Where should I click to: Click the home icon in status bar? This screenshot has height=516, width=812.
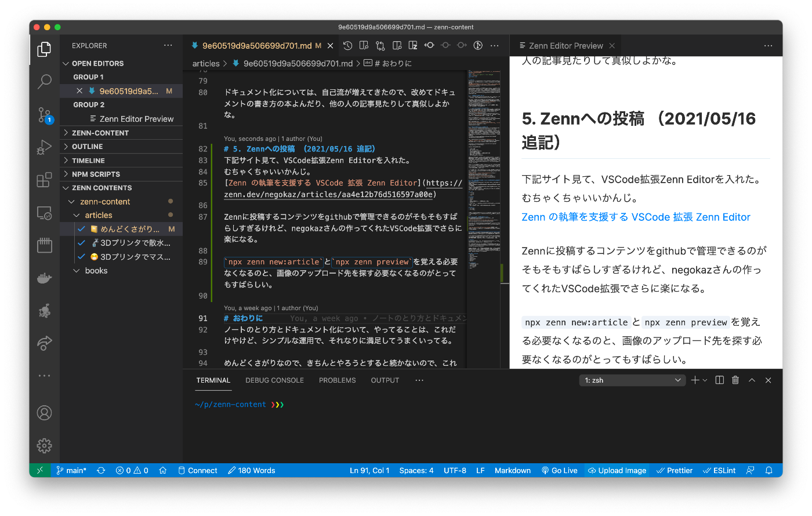pyautogui.click(x=163, y=470)
